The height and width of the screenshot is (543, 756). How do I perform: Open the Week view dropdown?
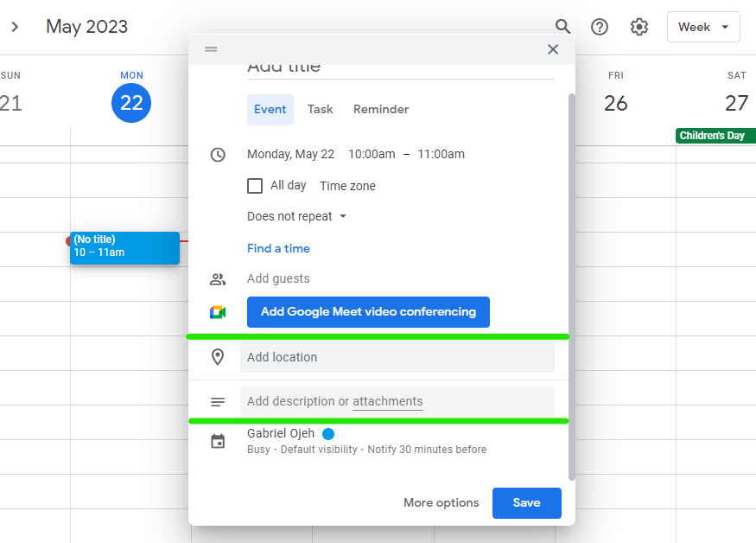703,27
